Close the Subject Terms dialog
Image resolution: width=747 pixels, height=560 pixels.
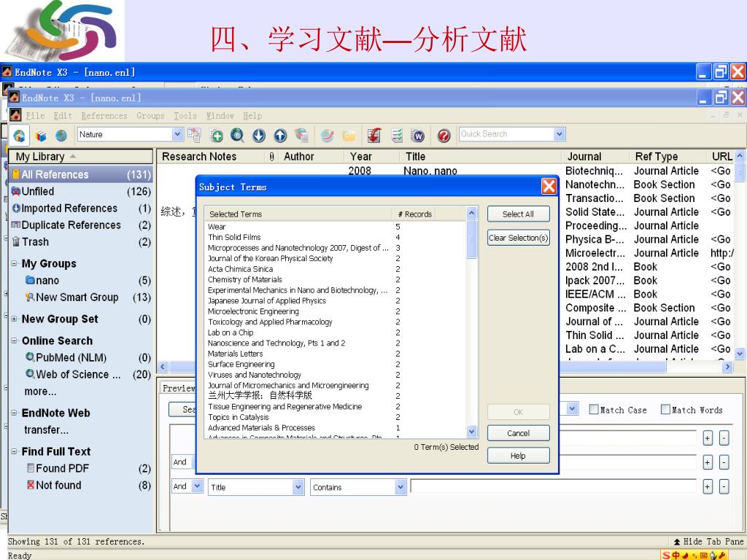tap(549, 187)
